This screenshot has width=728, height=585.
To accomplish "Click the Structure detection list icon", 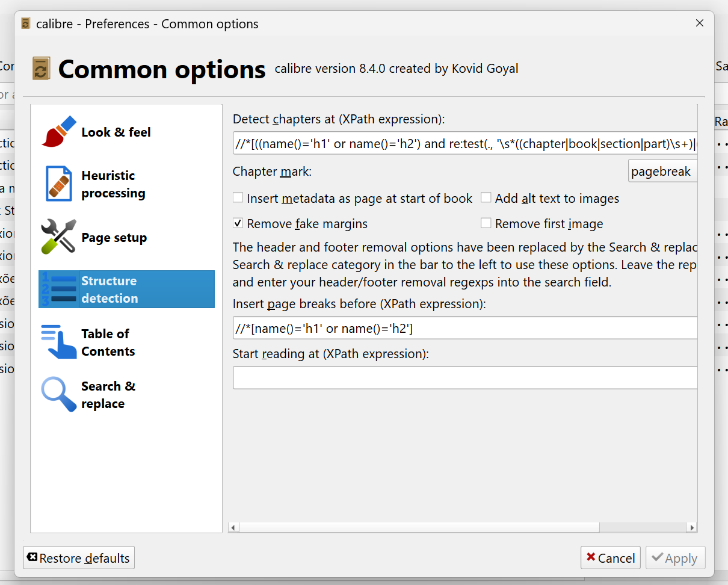I will tap(59, 289).
